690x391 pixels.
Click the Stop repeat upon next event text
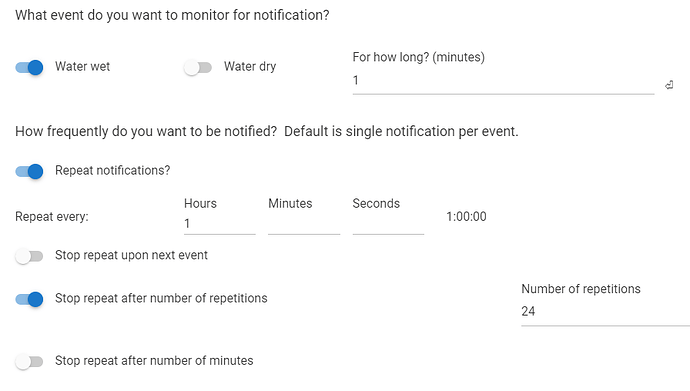(131, 256)
